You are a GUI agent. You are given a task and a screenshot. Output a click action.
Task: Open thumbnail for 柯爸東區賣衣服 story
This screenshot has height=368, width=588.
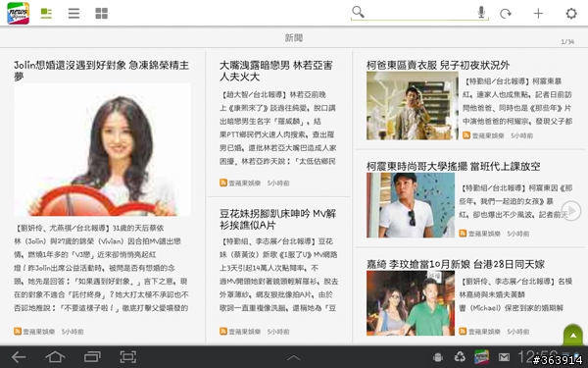click(x=413, y=106)
